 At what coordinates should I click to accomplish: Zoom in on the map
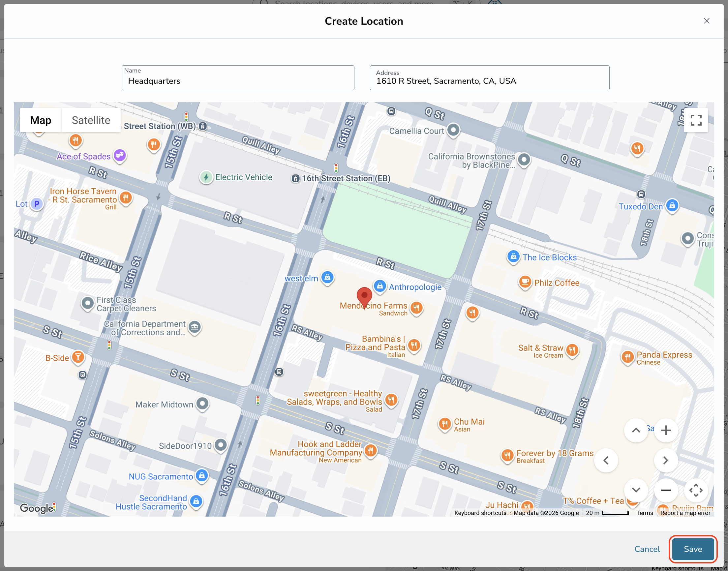pyautogui.click(x=665, y=430)
